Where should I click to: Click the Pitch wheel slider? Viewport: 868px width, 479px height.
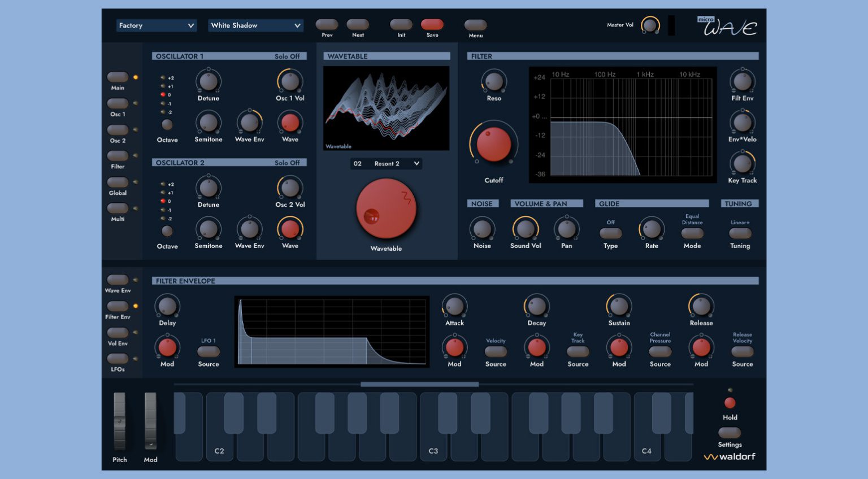[119, 421]
